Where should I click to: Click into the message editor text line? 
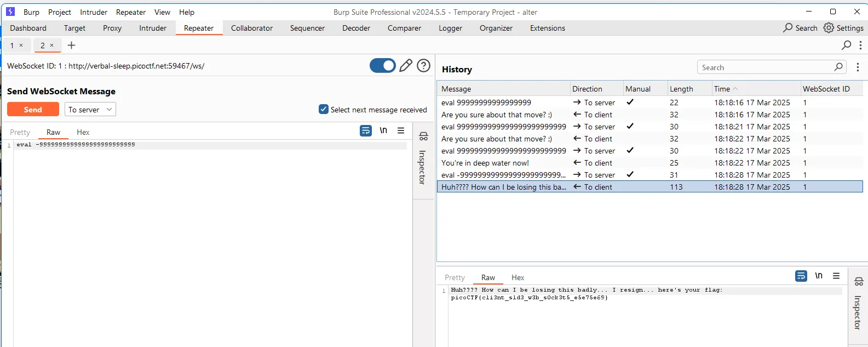coord(211,145)
